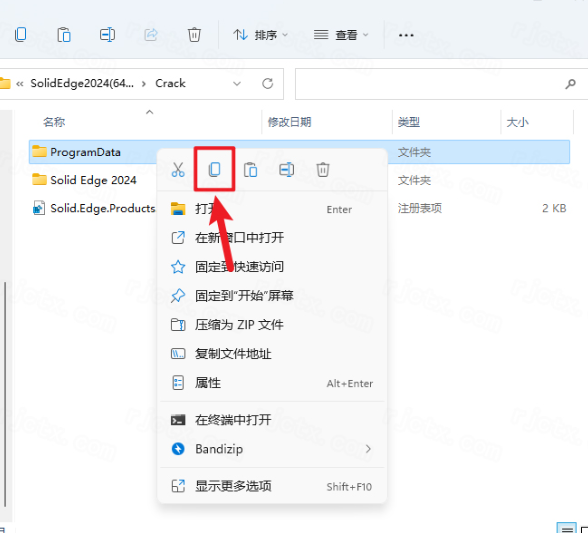Click the Paste icon in the Explorer toolbar

pos(64,35)
